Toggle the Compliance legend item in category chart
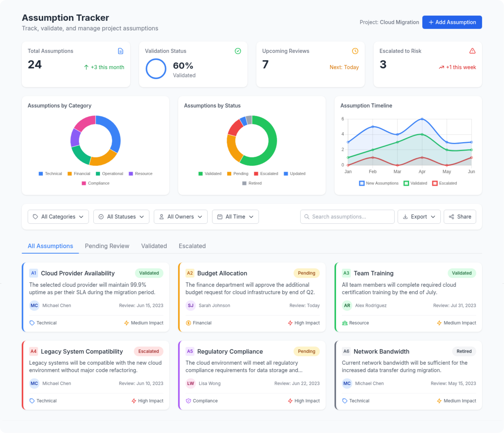 (x=96, y=183)
